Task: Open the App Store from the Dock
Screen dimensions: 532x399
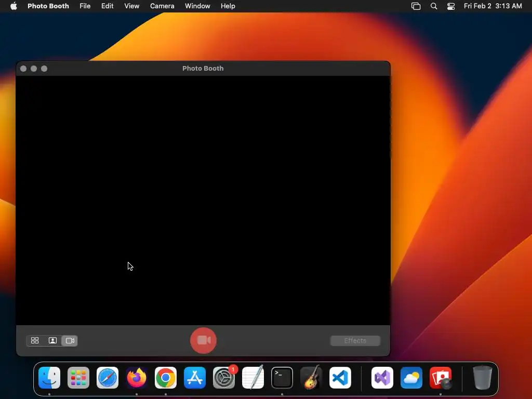Action: click(x=195, y=378)
